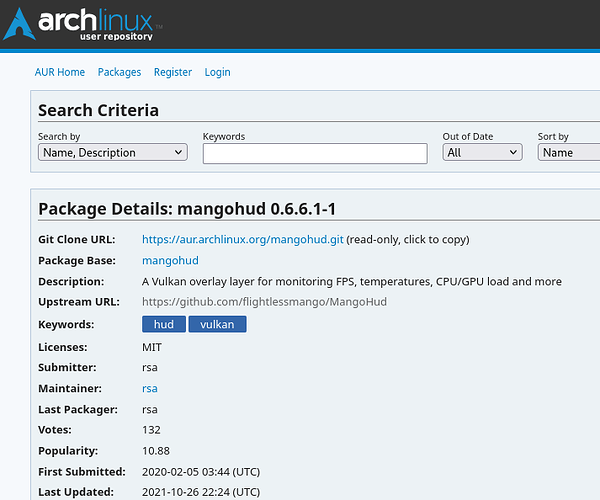Open the AUR Home link
This screenshot has height=500, width=600.
(60, 72)
